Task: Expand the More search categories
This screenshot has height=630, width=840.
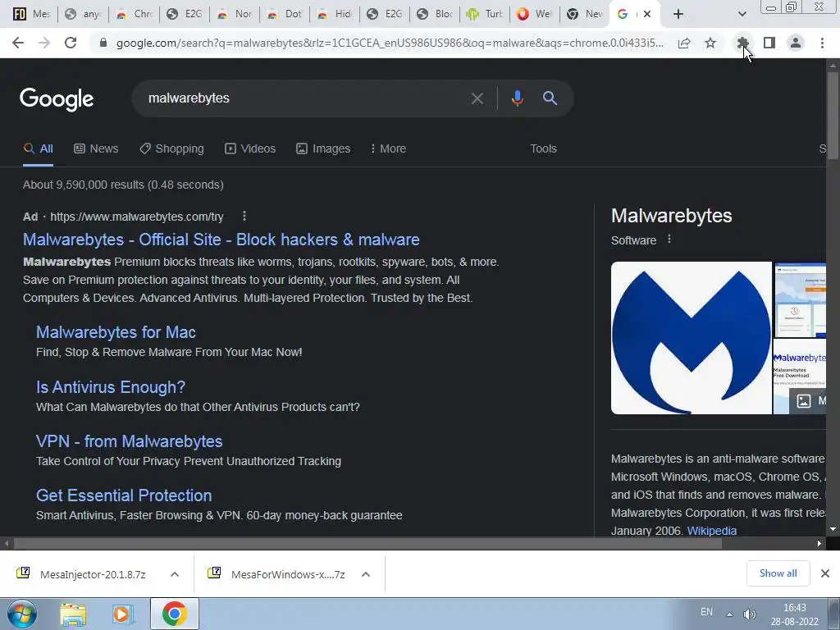Action: 388,148
